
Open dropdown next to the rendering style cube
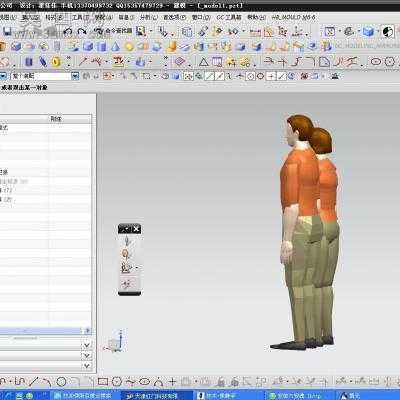(x=377, y=32)
